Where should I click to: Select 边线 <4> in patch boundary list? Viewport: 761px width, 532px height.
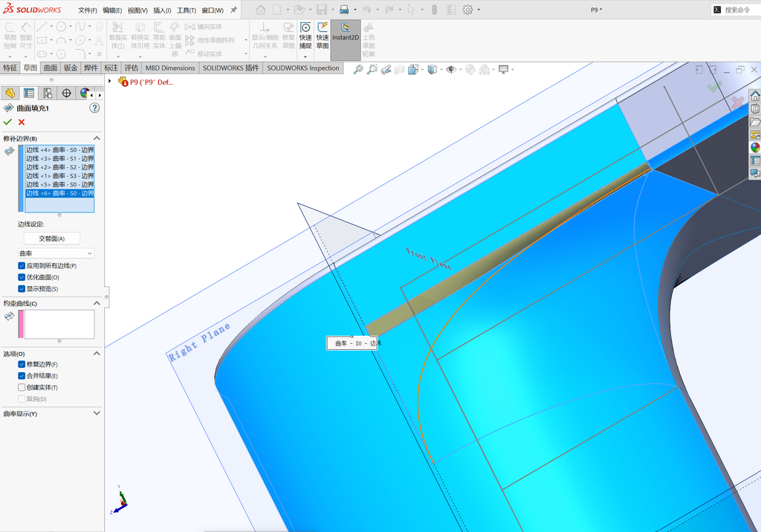click(x=59, y=150)
